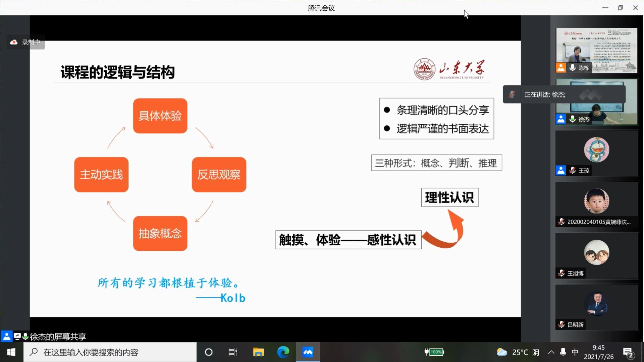644x362 pixels.
Task: Switch the 中 input method indicator
Action: 575,352
